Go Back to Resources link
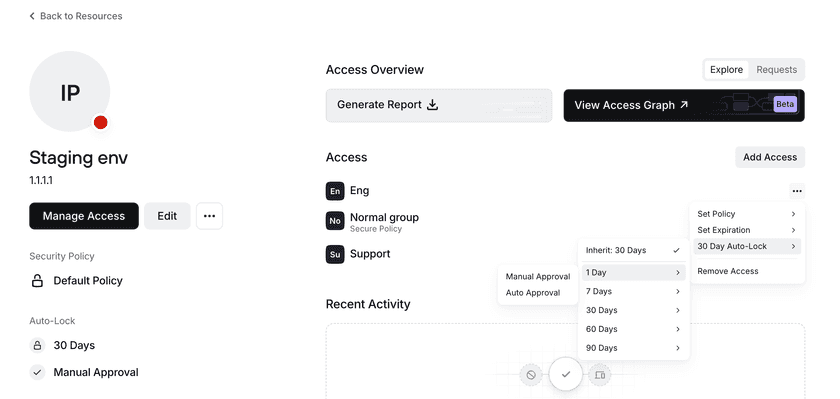The width and height of the screenshot is (840, 399). 76,16
